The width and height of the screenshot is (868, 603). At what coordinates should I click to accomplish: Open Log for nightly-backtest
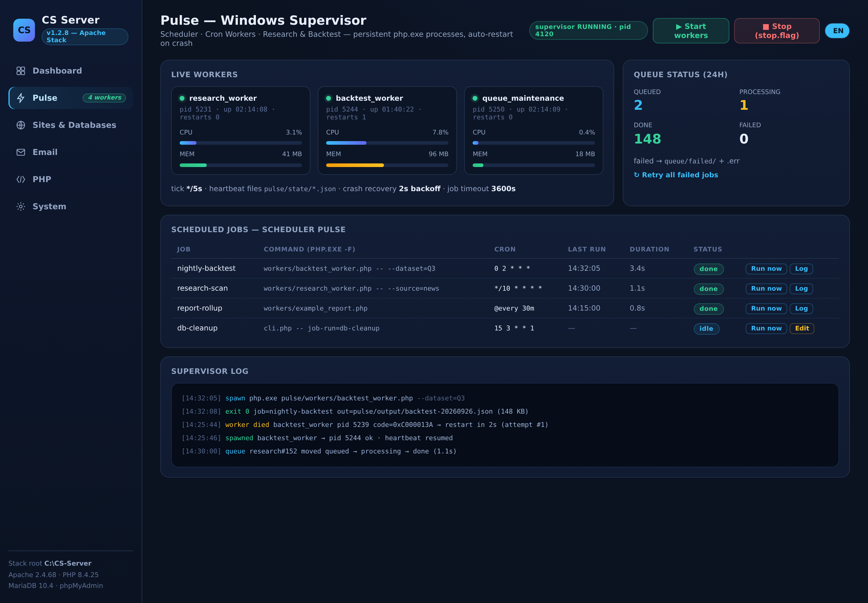coord(801,269)
